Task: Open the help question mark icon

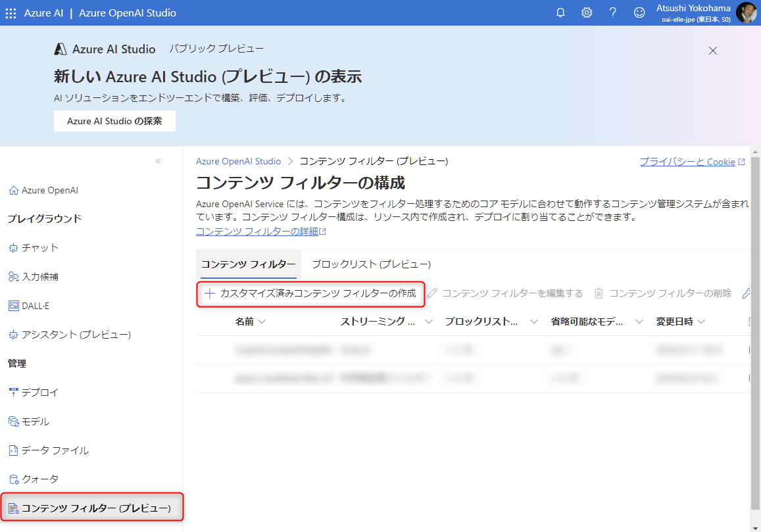Action: pyautogui.click(x=613, y=12)
